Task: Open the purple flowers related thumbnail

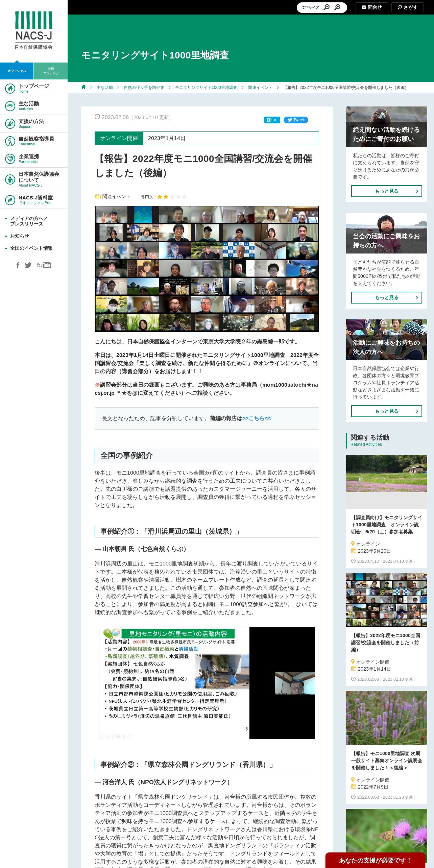Action: (x=387, y=718)
